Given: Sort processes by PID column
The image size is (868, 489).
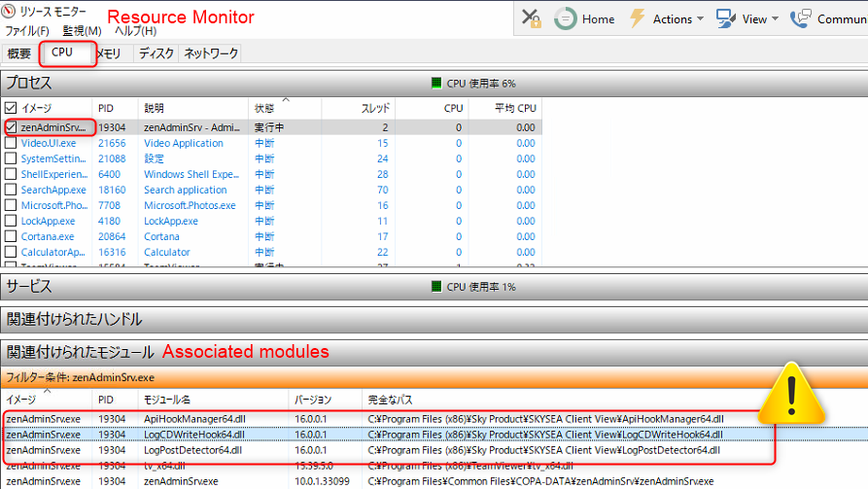Looking at the screenshot, I should 115,108.
